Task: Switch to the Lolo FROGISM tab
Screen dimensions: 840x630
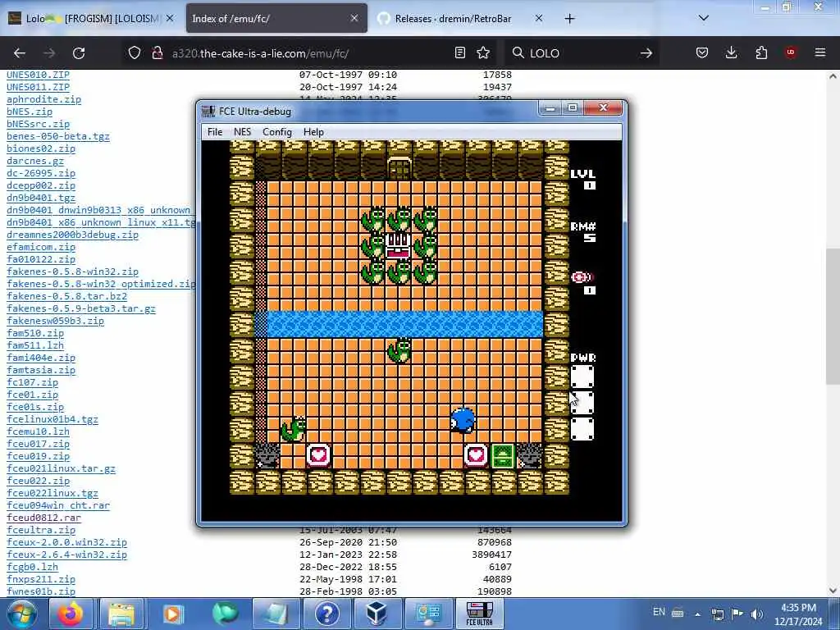Action: pyautogui.click(x=91, y=19)
